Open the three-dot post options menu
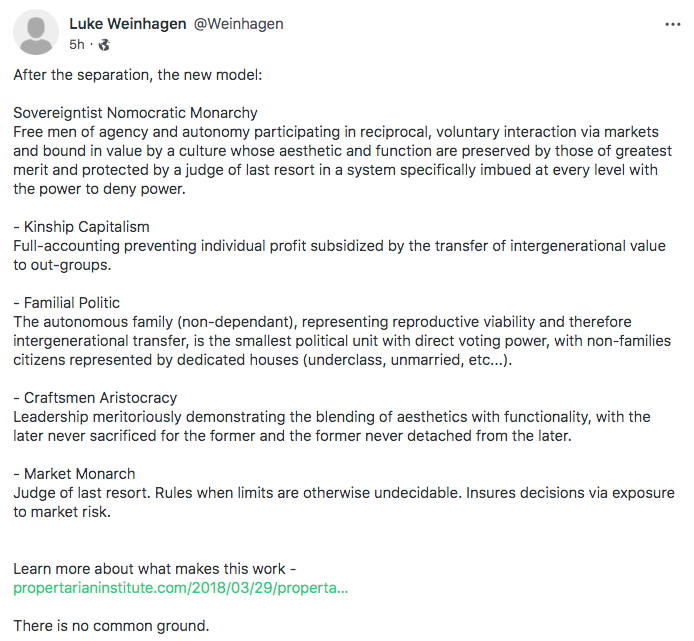The width and height of the screenshot is (694, 641). coord(673,24)
